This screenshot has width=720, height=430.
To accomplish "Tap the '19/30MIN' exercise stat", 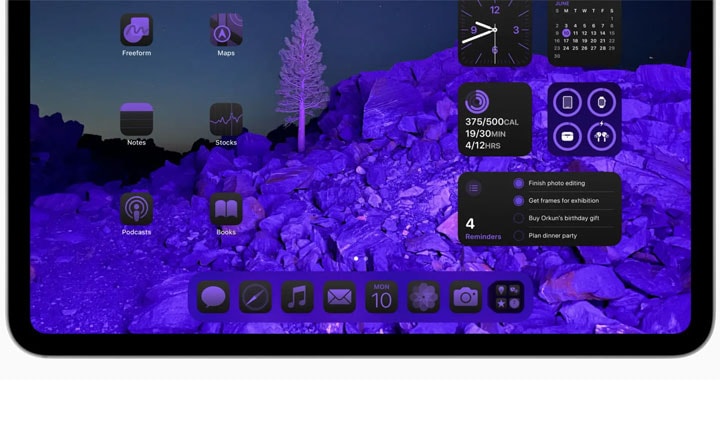I will [485, 134].
